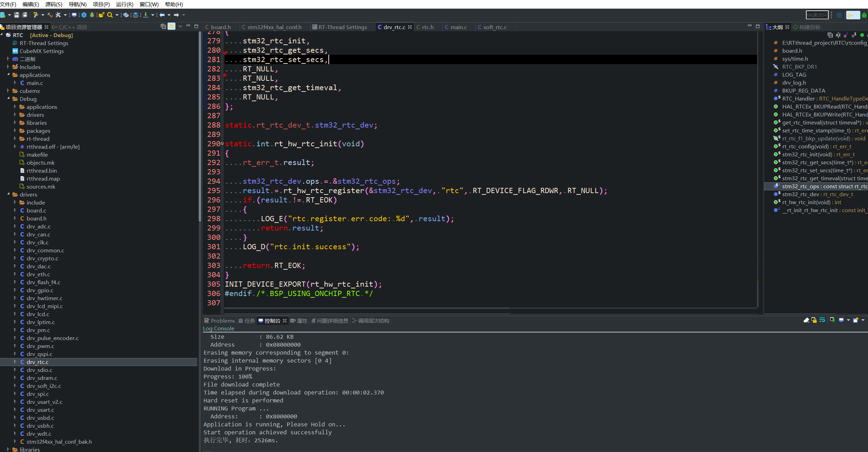Toggle alphabetical sort in outline panel
The width and height of the screenshot is (868, 452).
tap(838, 35)
